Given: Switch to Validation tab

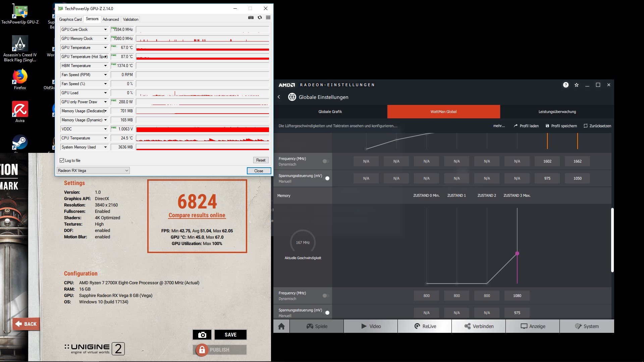Looking at the screenshot, I should [x=130, y=19].
